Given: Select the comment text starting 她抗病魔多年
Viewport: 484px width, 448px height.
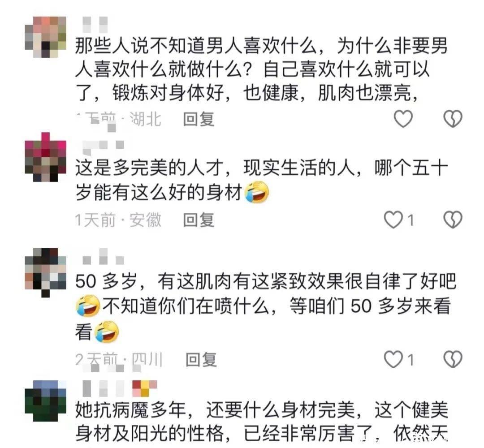Looking at the screenshot, I should (262, 422).
